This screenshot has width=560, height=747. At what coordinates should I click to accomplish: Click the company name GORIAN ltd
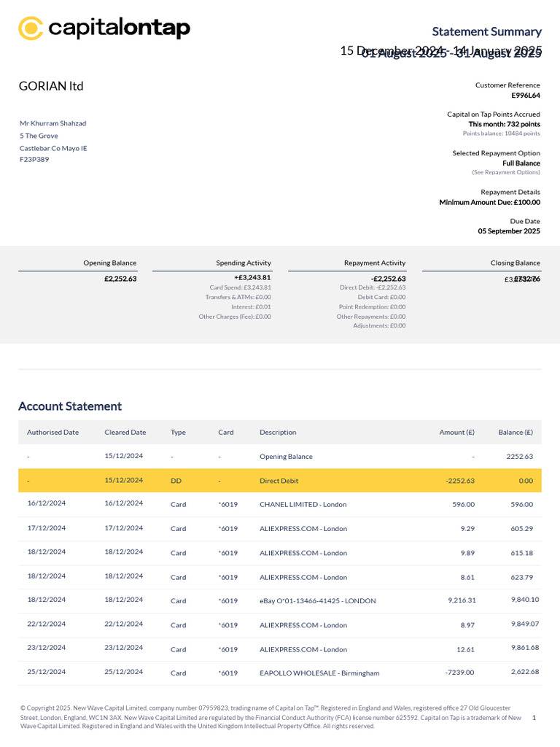pos(51,86)
